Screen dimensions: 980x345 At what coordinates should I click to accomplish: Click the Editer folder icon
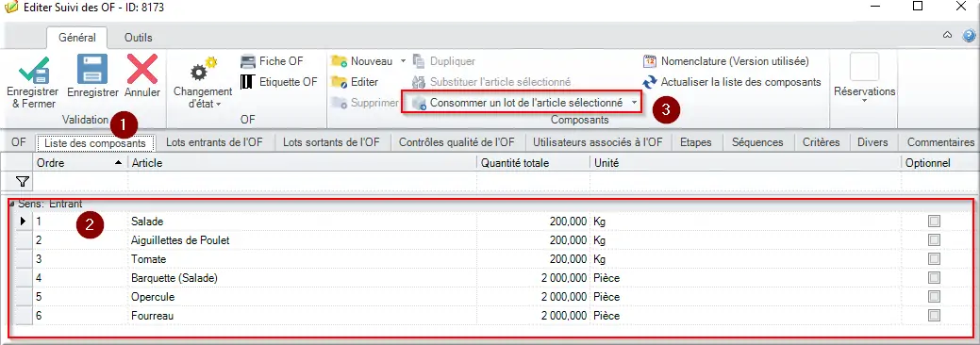(340, 82)
